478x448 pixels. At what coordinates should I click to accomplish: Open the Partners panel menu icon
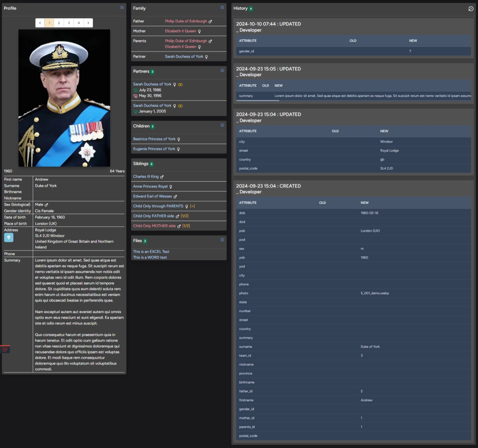coord(222,71)
